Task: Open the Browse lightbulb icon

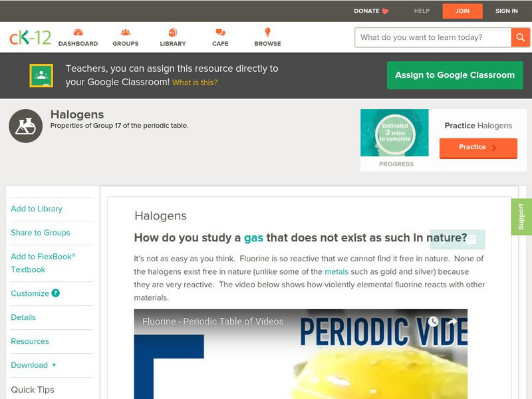Action: tap(267, 32)
